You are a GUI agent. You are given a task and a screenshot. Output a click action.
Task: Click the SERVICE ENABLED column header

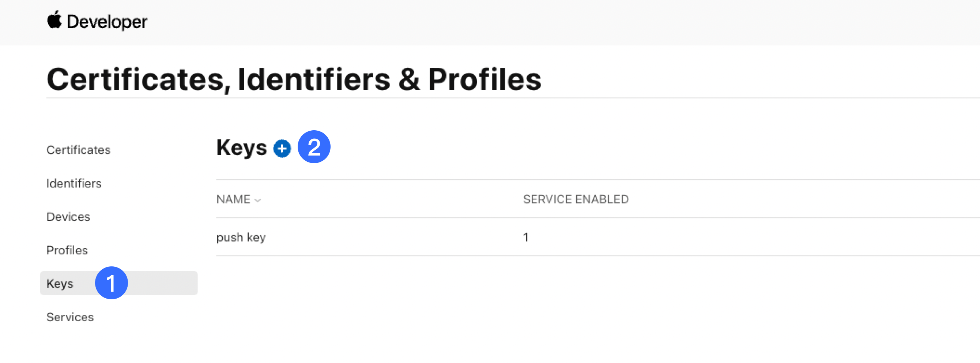pos(576,199)
